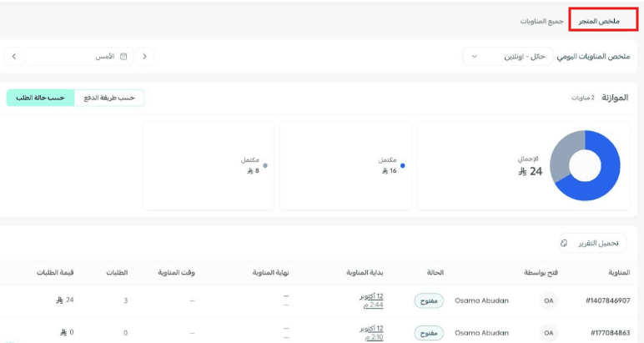Click orders value 0 in row #177084863
This screenshot has width=644, height=343.
click(67, 332)
